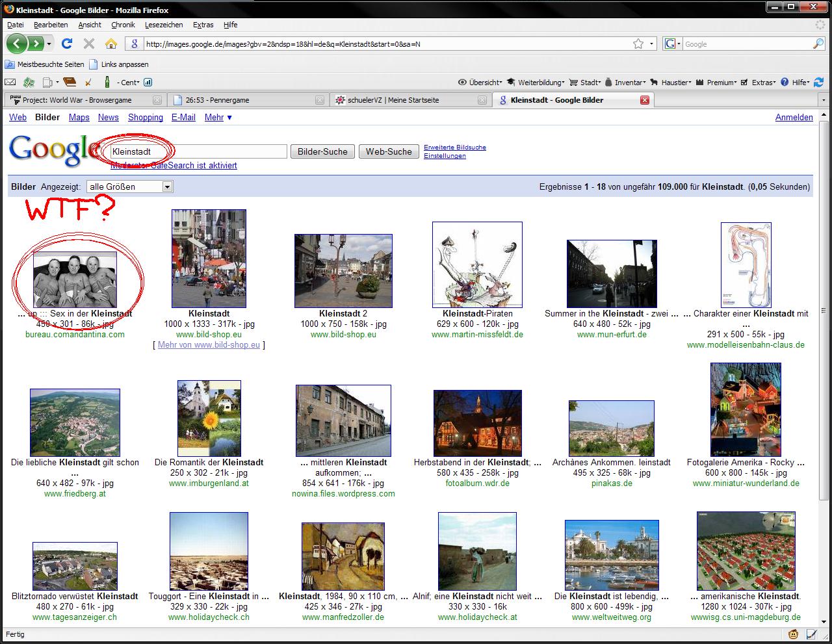Switch to the schuelerVZ tab
This screenshot has height=644, width=832.
click(x=409, y=100)
